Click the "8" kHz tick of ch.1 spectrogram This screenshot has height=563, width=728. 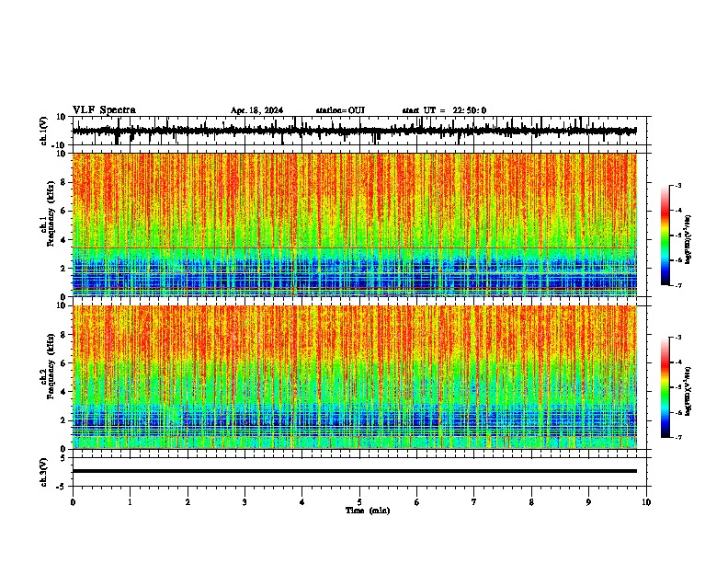click(63, 182)
